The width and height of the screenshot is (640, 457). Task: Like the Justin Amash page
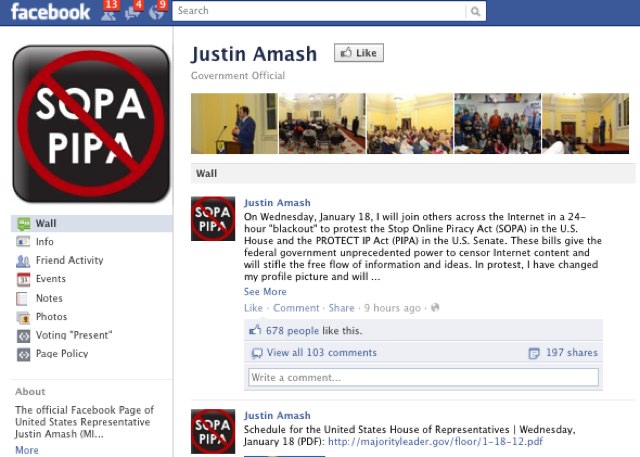click(359, 53)
